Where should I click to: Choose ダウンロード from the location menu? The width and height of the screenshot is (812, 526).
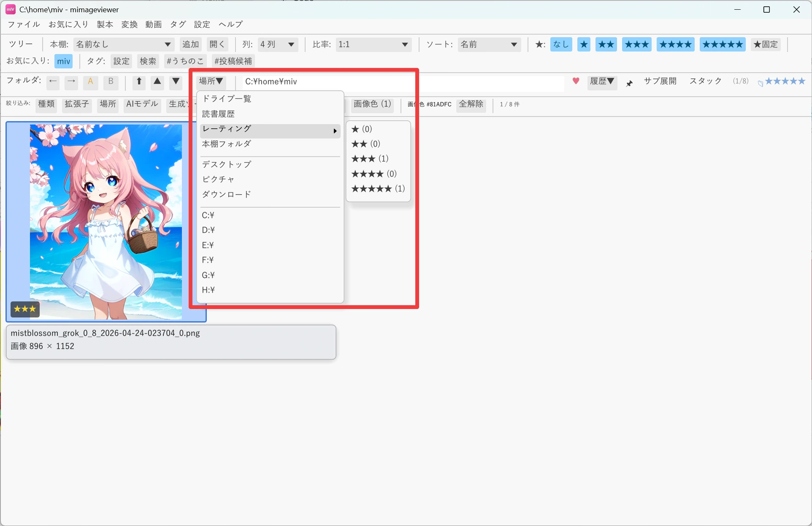point(270,195)
